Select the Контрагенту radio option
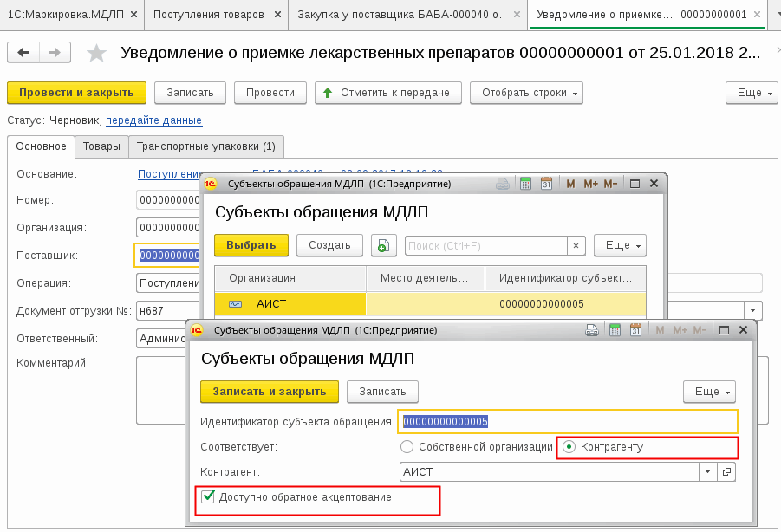Viewport: 781px width, 532px height. click(569, 447)
